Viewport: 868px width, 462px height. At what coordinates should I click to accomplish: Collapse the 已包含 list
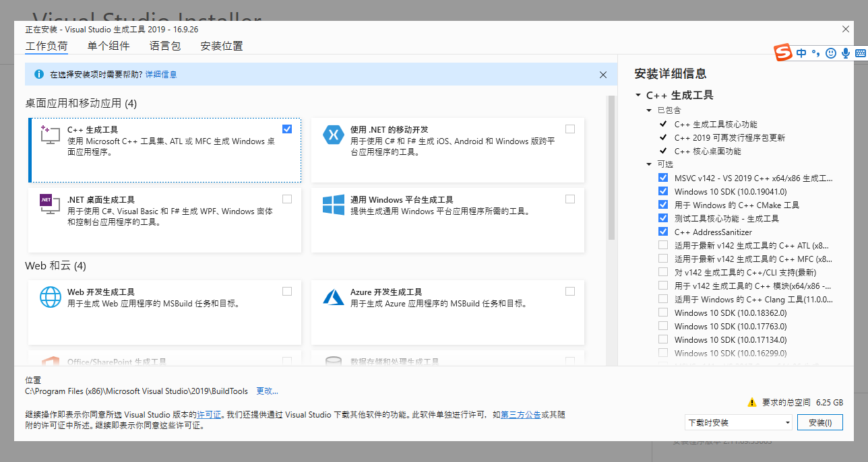click(x=650, y=110)
